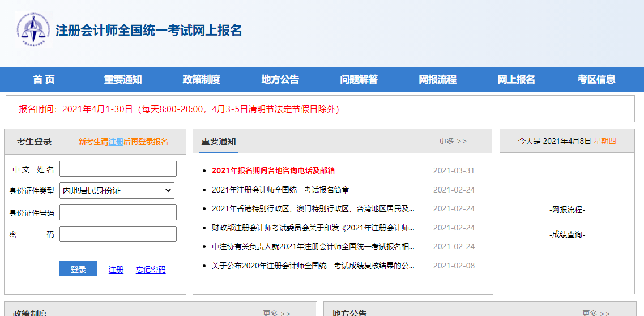Click the date 2021-03-31

(454, 170)
